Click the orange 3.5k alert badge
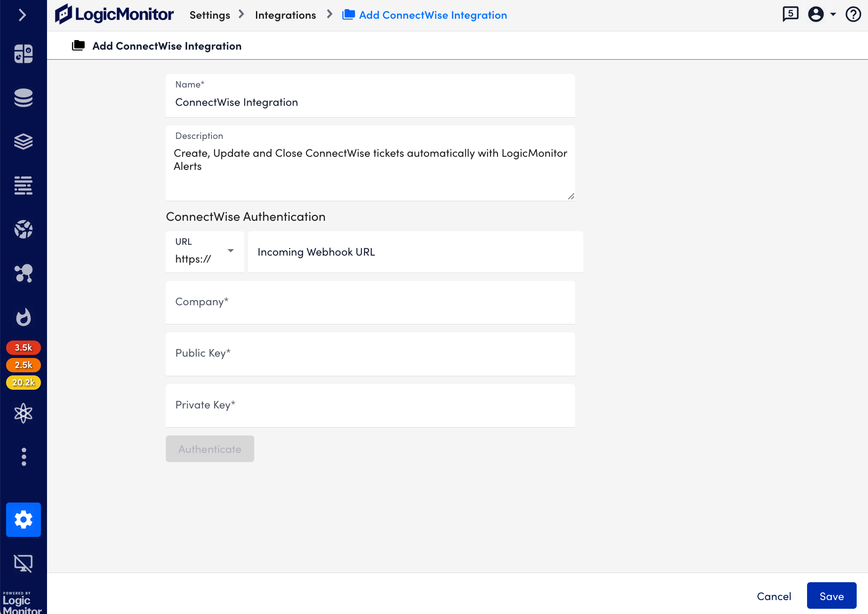This screenshot has width=868, height=614. click(24, 347)
